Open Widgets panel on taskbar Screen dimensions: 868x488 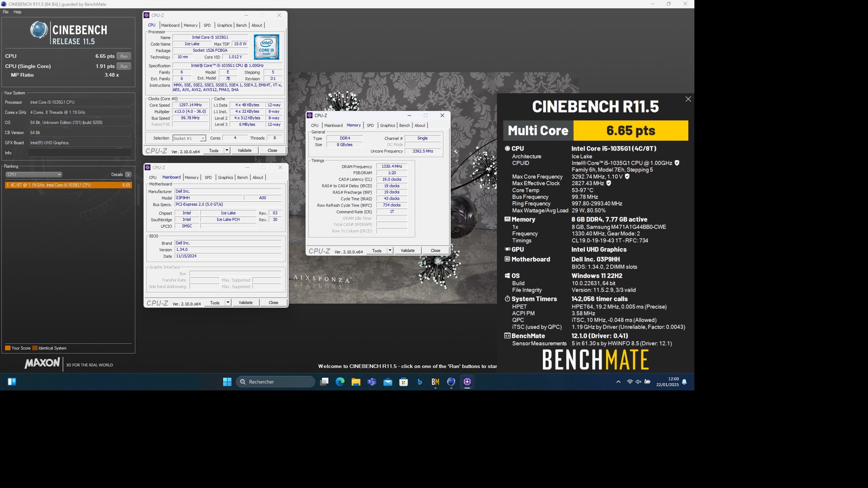pyautogui.click(x=12, y=382)
